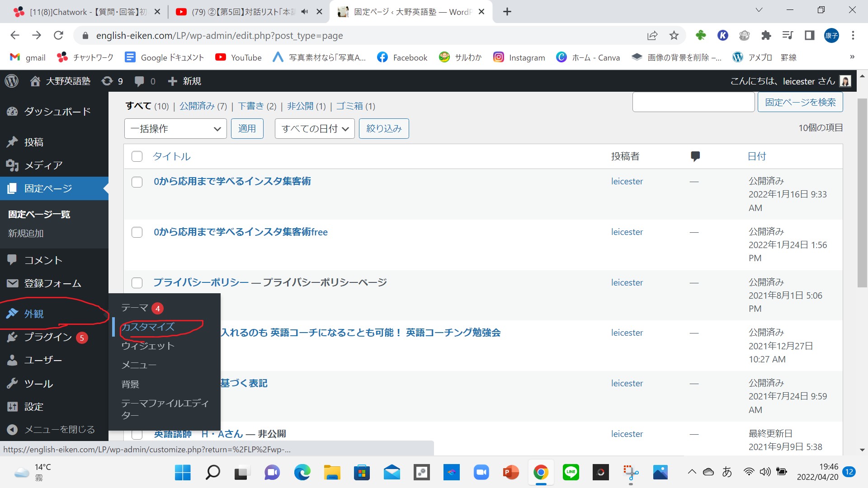This screenshot has width=868, height=488.
Task: Open 登録フォーム menu
Action: coord(54,283)
